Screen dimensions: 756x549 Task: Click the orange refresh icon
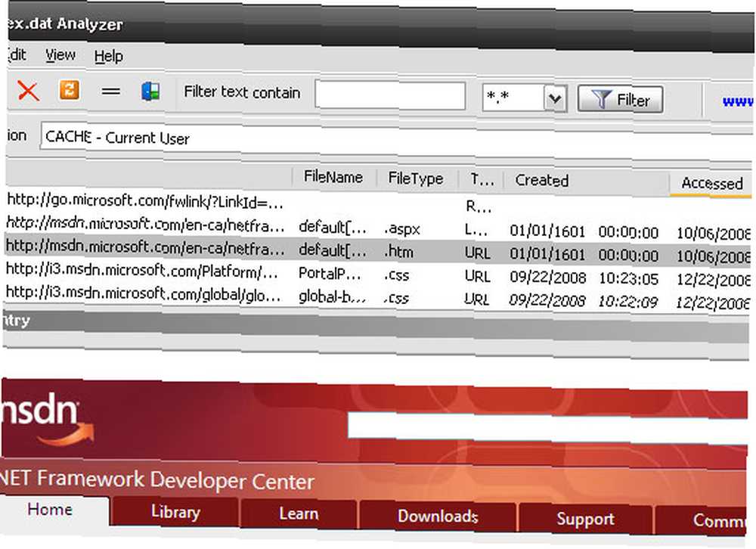(x=70, y=90)
